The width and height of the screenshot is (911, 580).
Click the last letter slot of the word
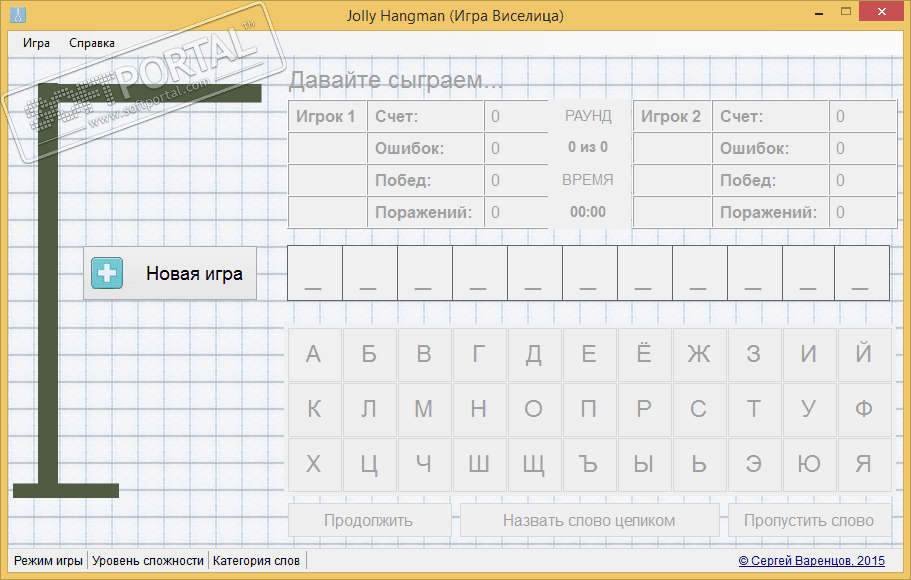click(862, 273)
